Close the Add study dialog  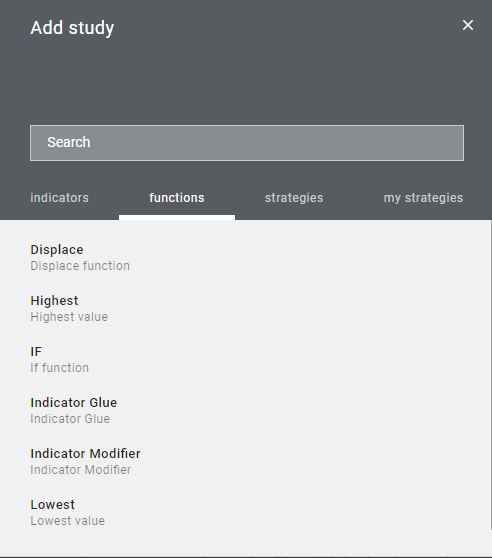tap(467, 25)
